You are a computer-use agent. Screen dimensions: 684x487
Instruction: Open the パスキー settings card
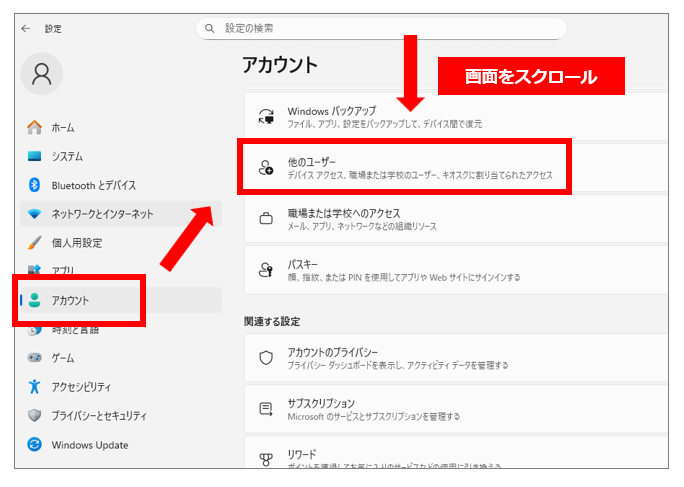(456, 270)
